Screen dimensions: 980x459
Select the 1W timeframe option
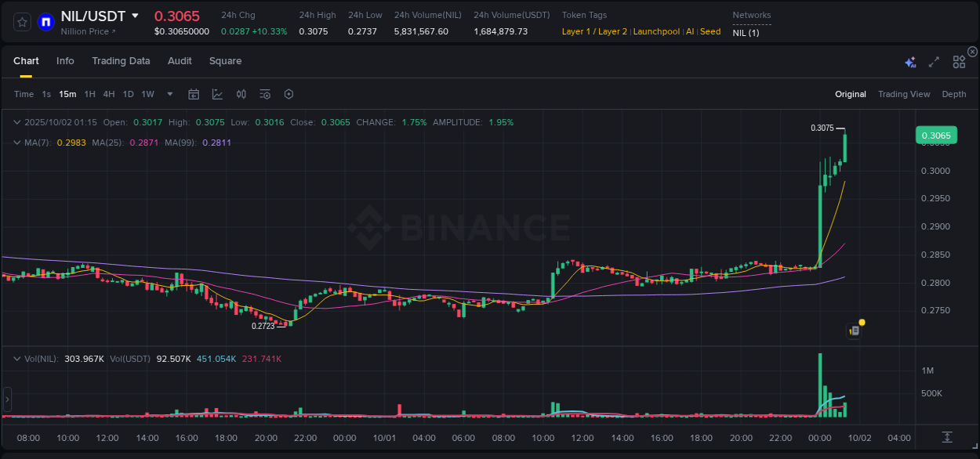tap(147, 94)
